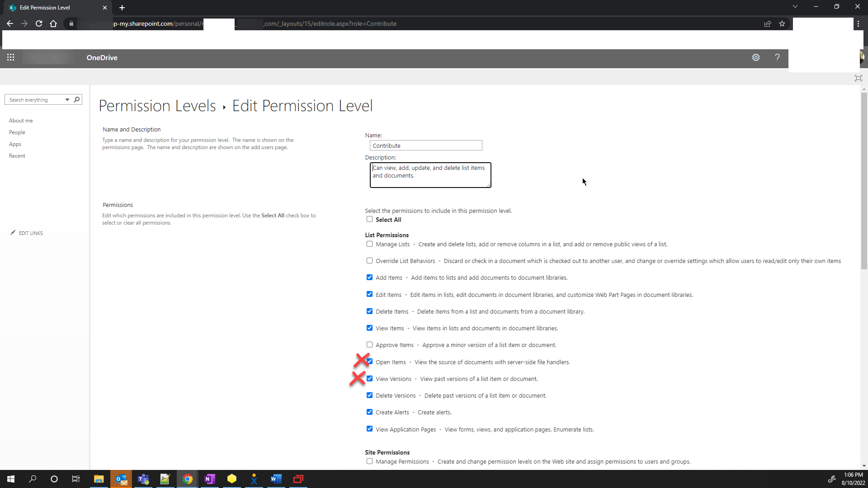This screenshot has height=488, width=868.
Task: Open Recent in sidebar
Action: tap(17, 156)
